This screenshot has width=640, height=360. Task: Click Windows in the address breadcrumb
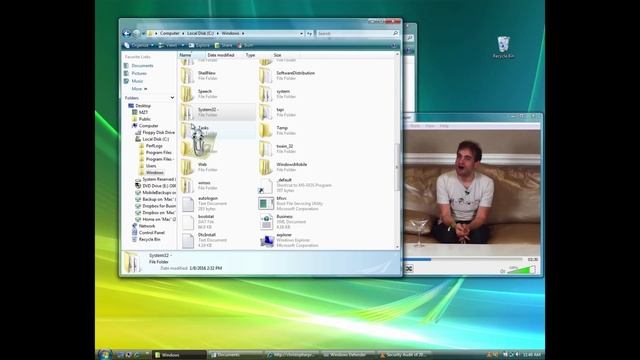[x=231, y=33]
